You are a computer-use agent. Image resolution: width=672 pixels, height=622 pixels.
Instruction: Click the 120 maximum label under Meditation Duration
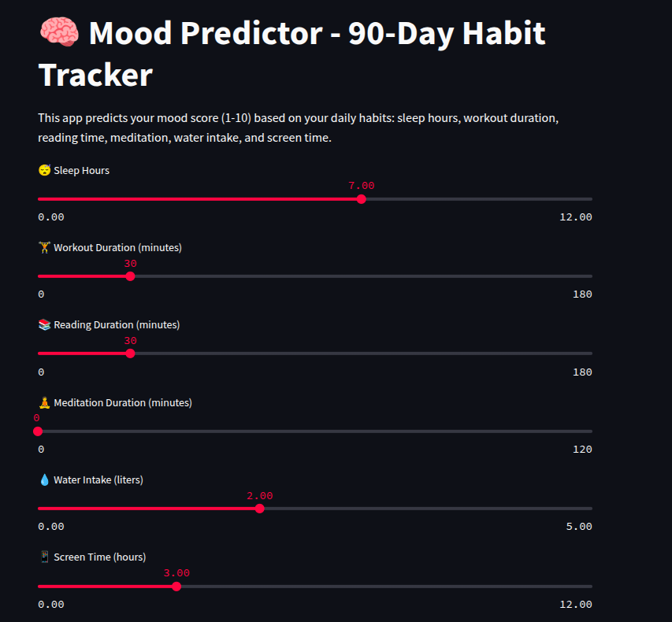point(582,450)
